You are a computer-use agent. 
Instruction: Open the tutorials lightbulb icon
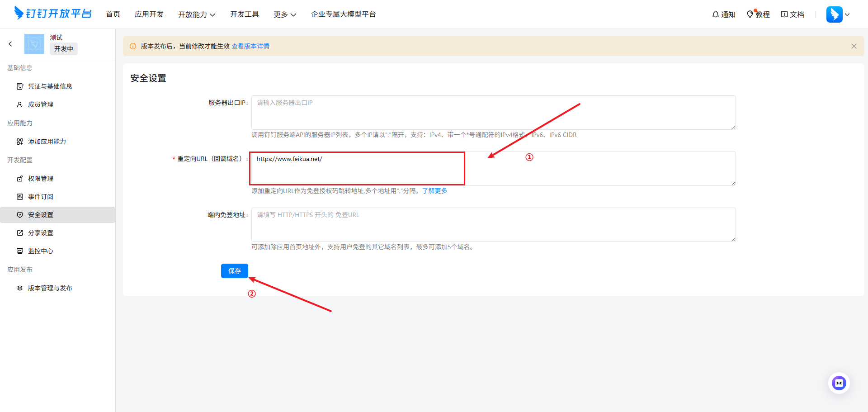(x=750, y=14)
